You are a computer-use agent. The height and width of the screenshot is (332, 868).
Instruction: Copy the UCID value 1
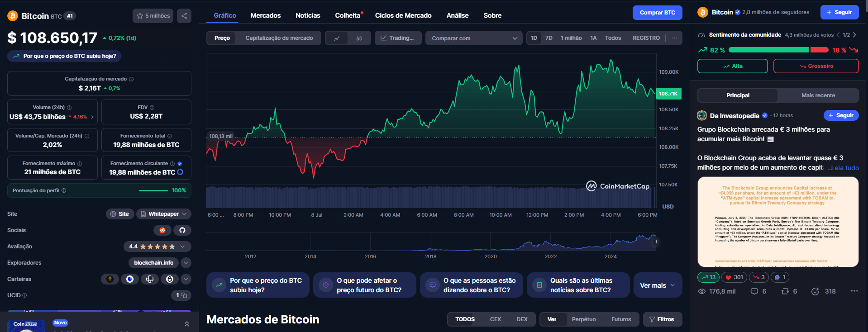pos(184,295)
